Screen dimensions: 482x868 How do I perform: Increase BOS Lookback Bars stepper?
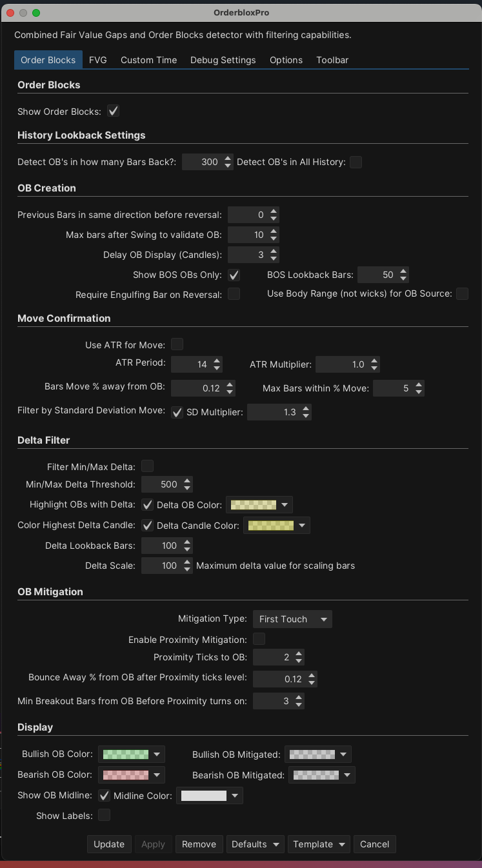403,271
